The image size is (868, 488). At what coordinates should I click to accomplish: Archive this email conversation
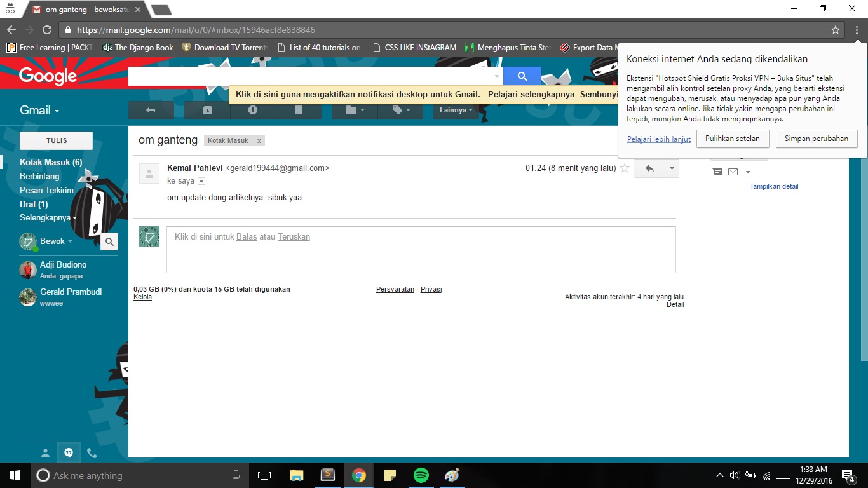click(x=207, y=110)
